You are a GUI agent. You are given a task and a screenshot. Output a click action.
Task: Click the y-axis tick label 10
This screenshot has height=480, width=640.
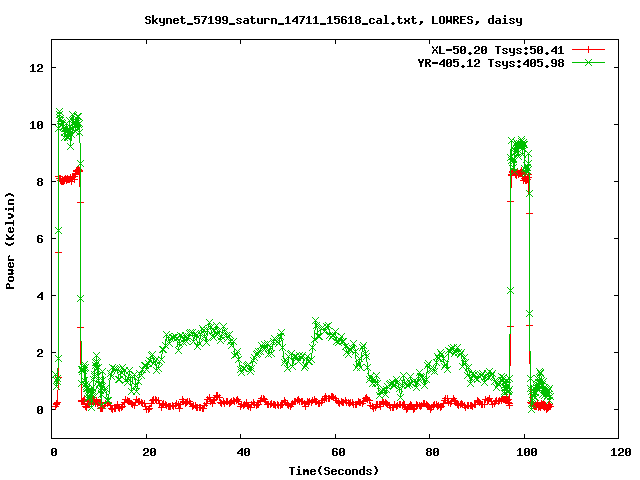click(36, 125)
